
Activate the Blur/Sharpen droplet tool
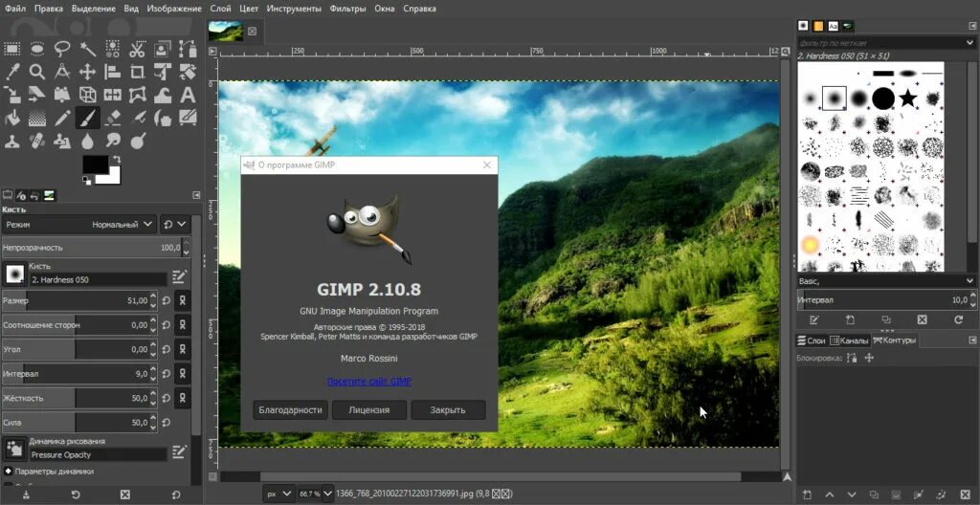87,141
